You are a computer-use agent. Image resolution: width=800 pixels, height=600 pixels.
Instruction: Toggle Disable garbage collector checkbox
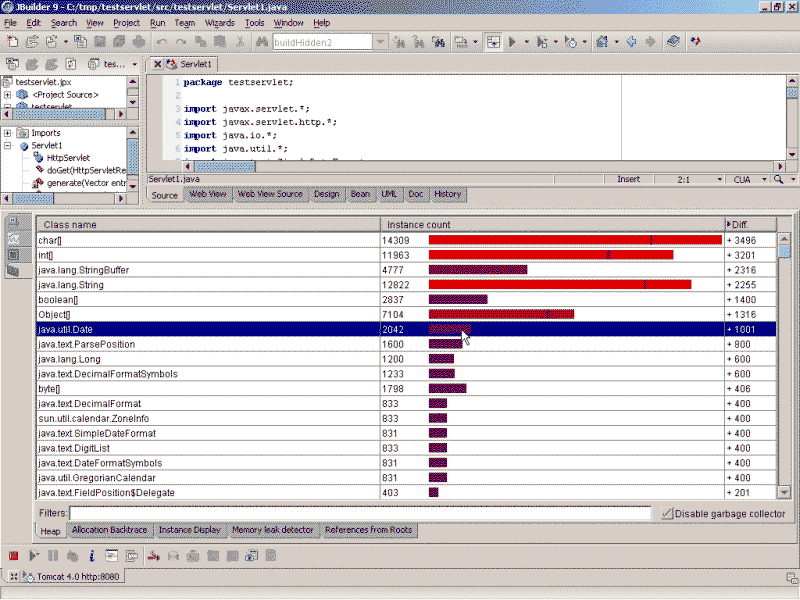tap(668, 514)
